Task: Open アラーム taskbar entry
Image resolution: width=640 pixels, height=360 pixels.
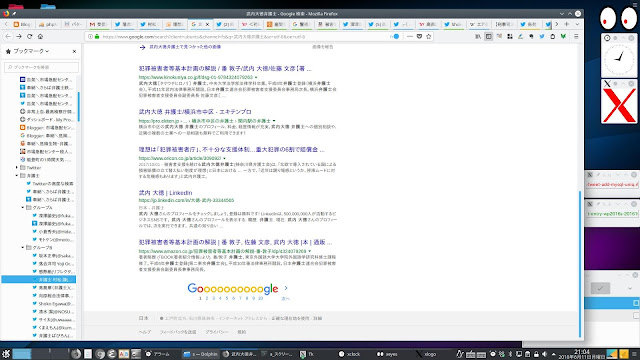Action: point(158,354)
